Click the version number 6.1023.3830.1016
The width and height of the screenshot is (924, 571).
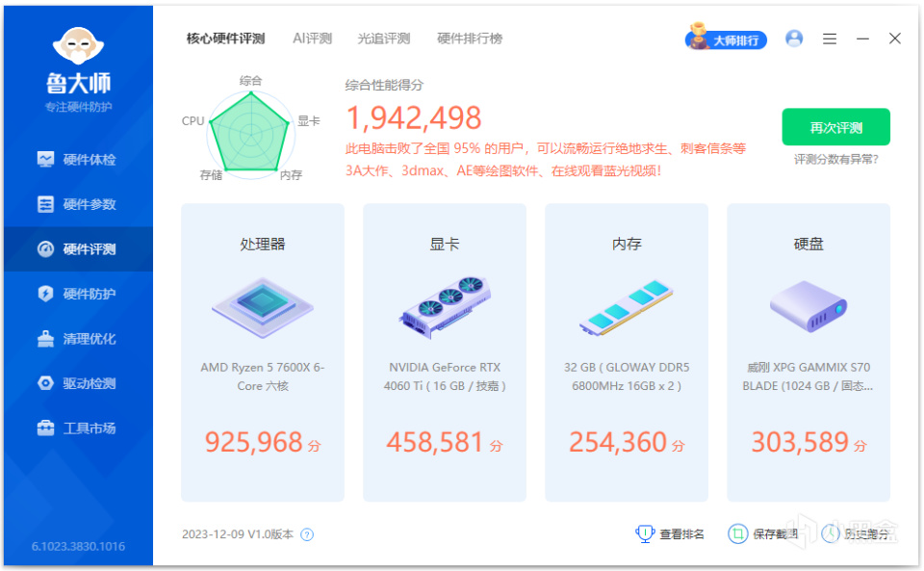pos(78,546)
